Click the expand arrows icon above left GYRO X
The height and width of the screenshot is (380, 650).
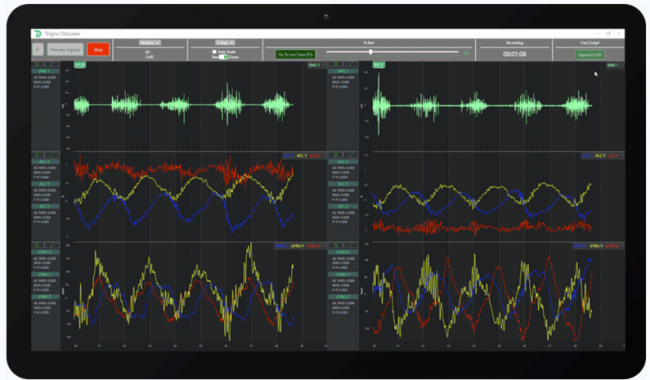click(52, 245)
